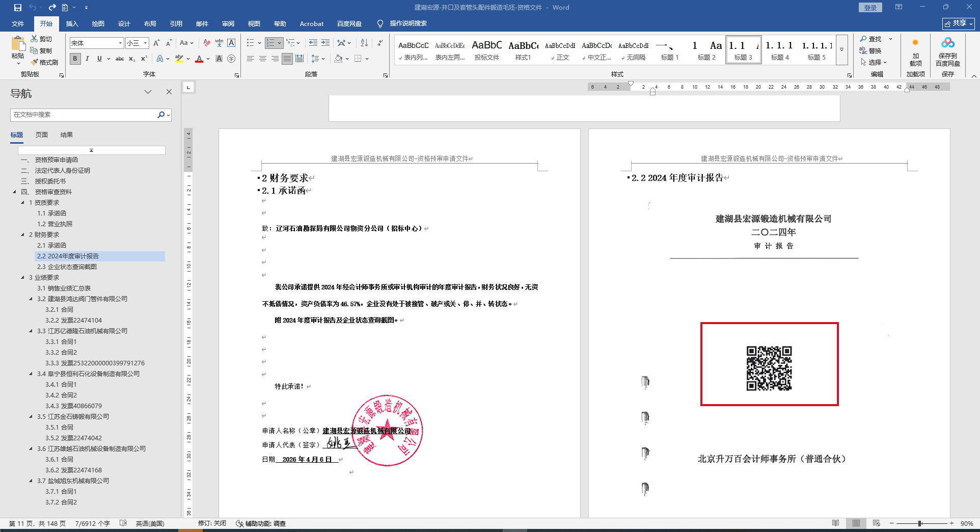This screenshot has height=532, width=980.
Task: Clear all formatting with the eraser icon
Action: (207, 43)
